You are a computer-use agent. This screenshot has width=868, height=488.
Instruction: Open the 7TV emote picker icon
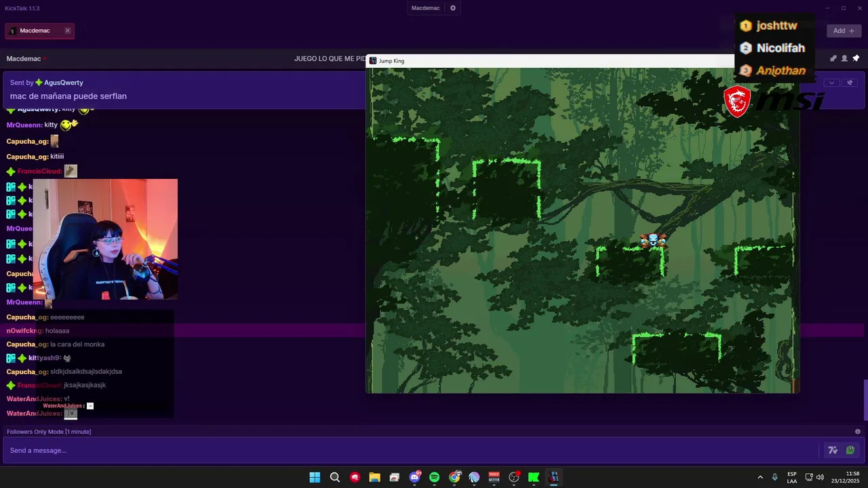point(833,450)
